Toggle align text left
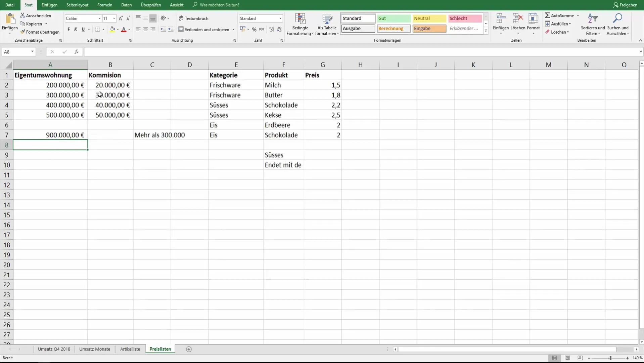 pos(138,30)
